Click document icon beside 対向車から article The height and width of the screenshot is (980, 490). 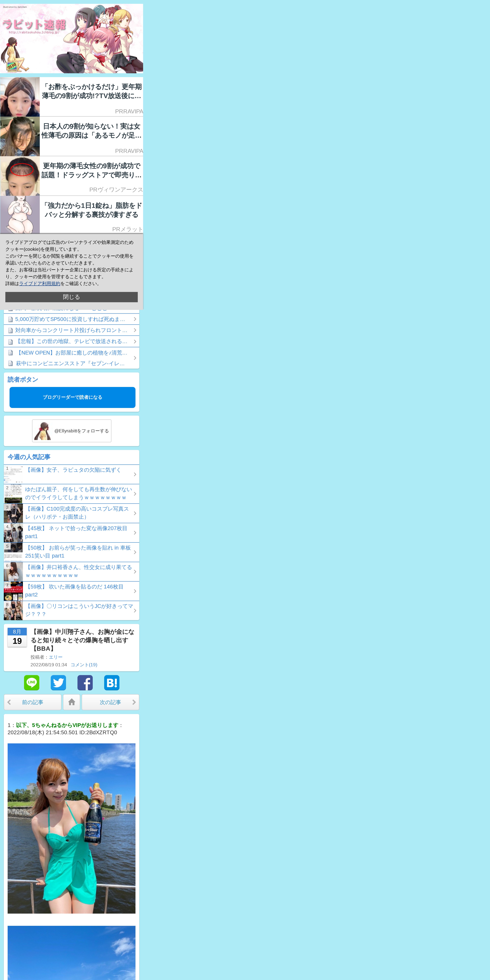pyautogui.click(x=11, y=331)
